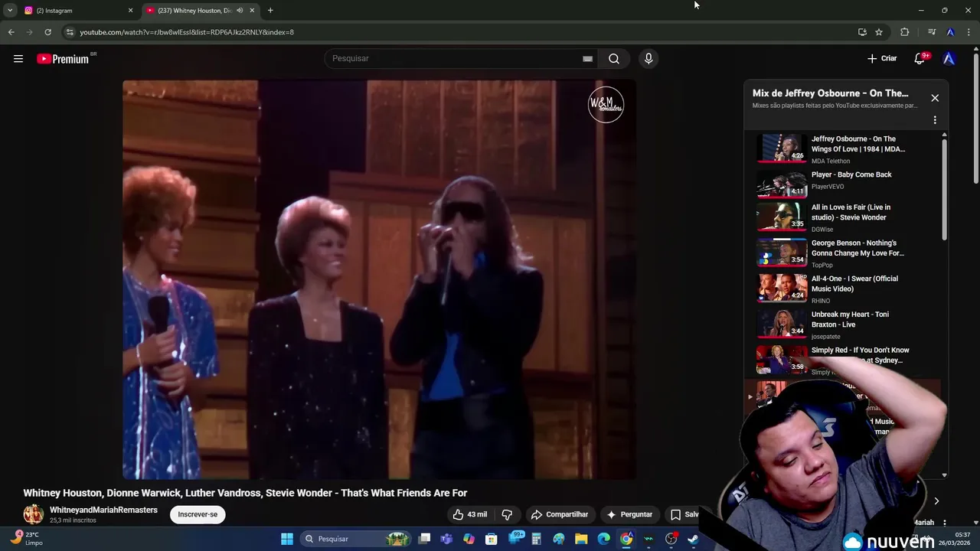View site information icon in address bar
Screen dimensions: 980x551
coord(70,32)
